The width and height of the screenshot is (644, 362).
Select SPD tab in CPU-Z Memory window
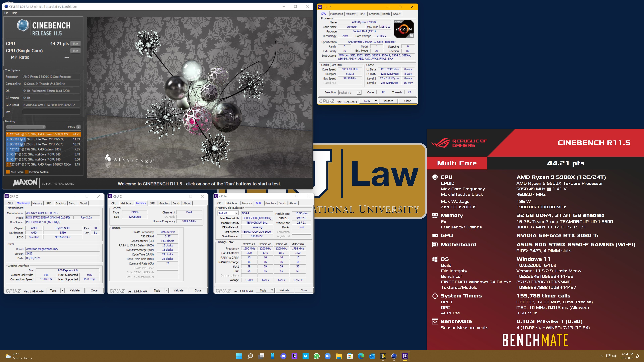(152, 203)
